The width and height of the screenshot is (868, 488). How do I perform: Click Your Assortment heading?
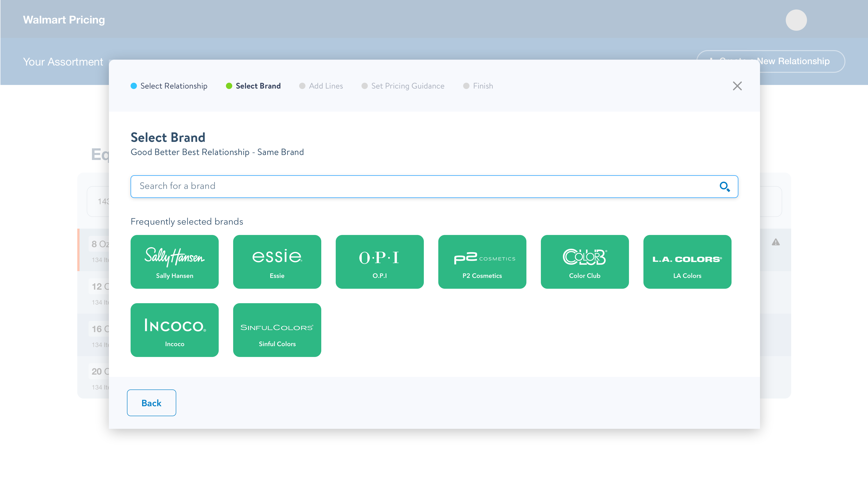[63, 62]
